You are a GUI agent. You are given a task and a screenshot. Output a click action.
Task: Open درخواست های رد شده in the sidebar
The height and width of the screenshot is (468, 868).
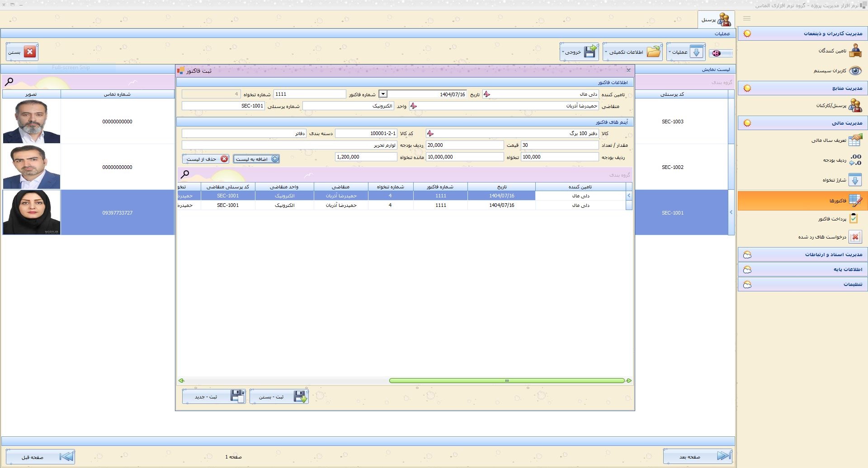830,237
